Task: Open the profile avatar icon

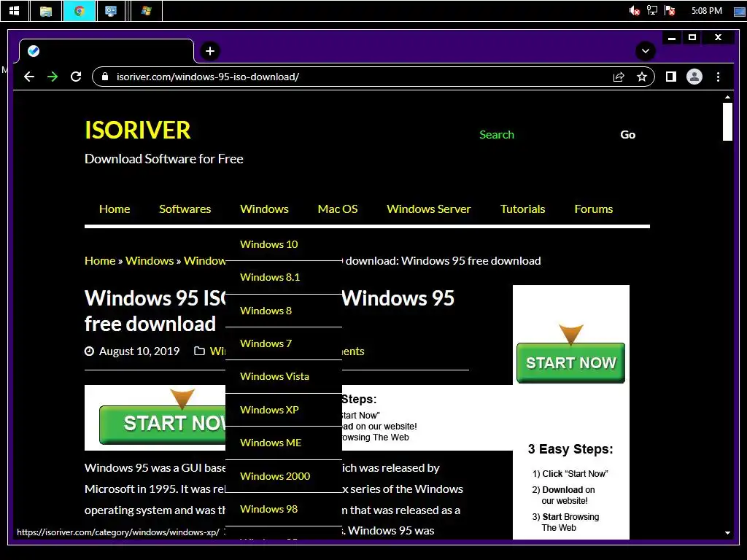Action: tap(694, 77)
